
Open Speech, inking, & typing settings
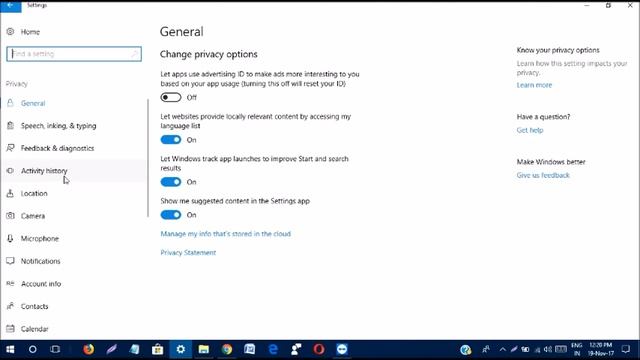58,126
